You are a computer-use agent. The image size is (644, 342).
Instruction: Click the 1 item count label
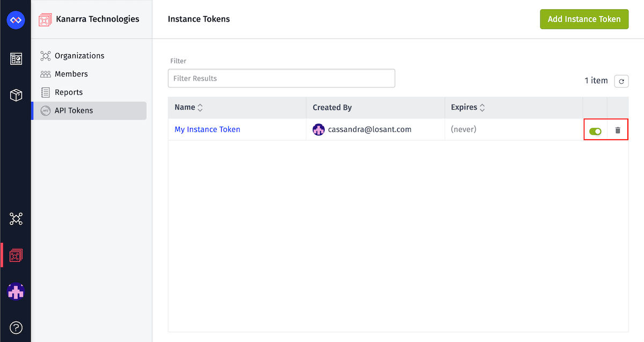pos(596,81)
